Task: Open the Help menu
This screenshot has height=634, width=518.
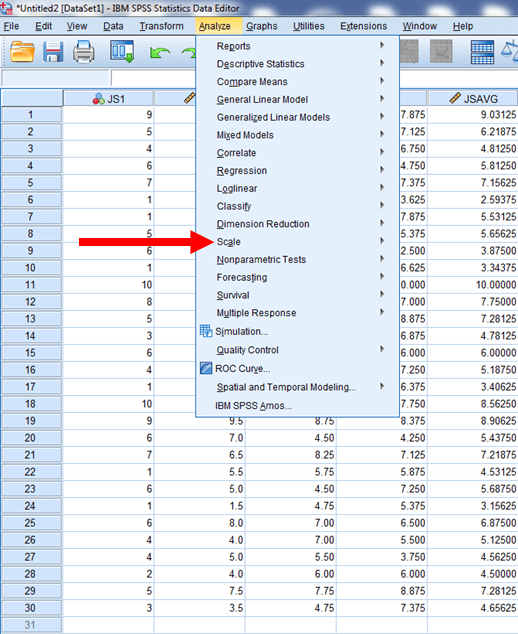Action: pos(463,26)
